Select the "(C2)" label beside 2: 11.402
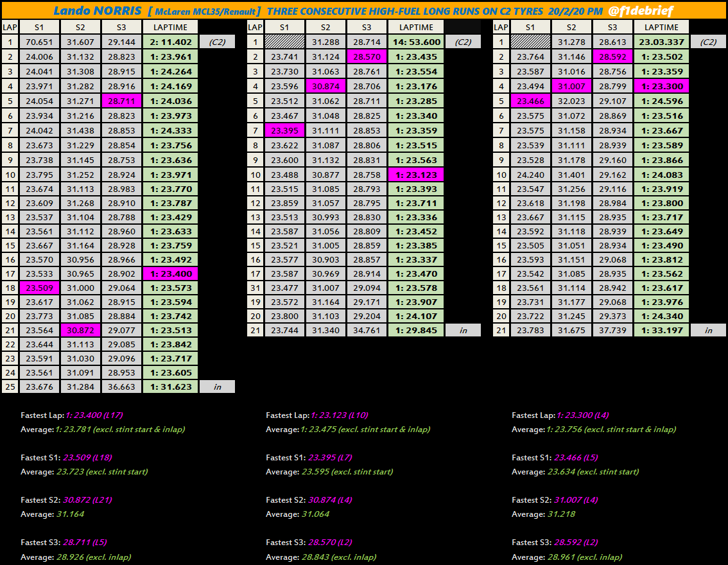This screenshot has width=728, height=565. point(217,42)
